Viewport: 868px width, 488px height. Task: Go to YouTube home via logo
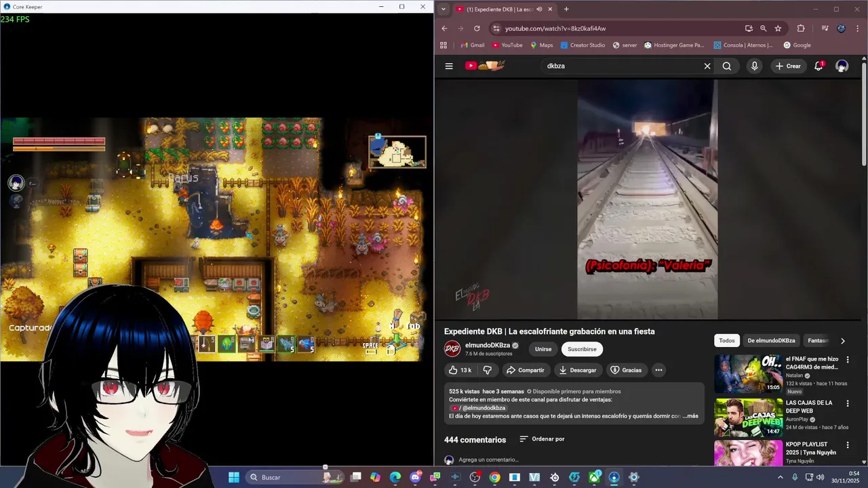485,66
